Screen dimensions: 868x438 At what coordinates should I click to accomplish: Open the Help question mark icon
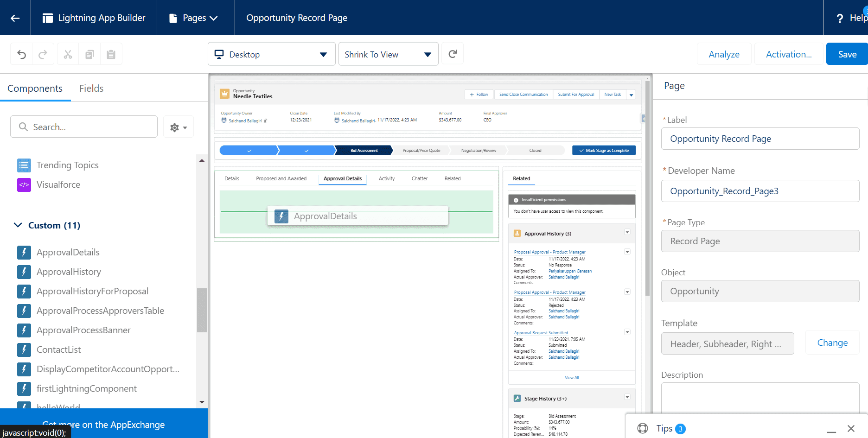click(840, 18)
